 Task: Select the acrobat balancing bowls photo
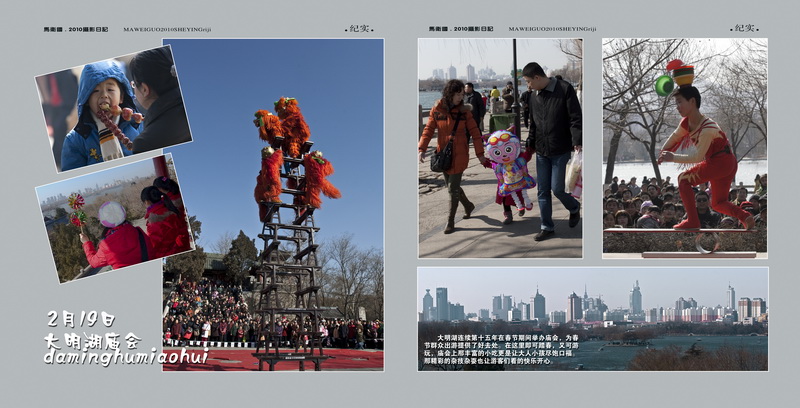coord(685,148)
